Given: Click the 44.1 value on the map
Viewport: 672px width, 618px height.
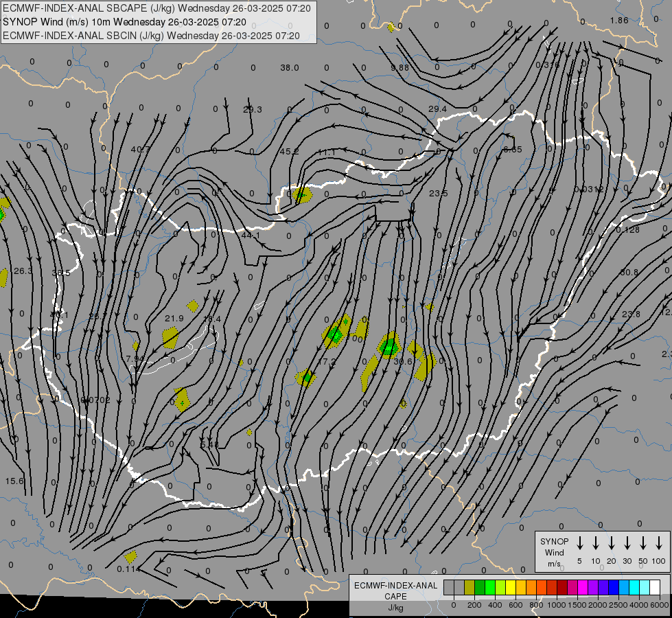Looking at the screenshot, I should tap(251, 236).
